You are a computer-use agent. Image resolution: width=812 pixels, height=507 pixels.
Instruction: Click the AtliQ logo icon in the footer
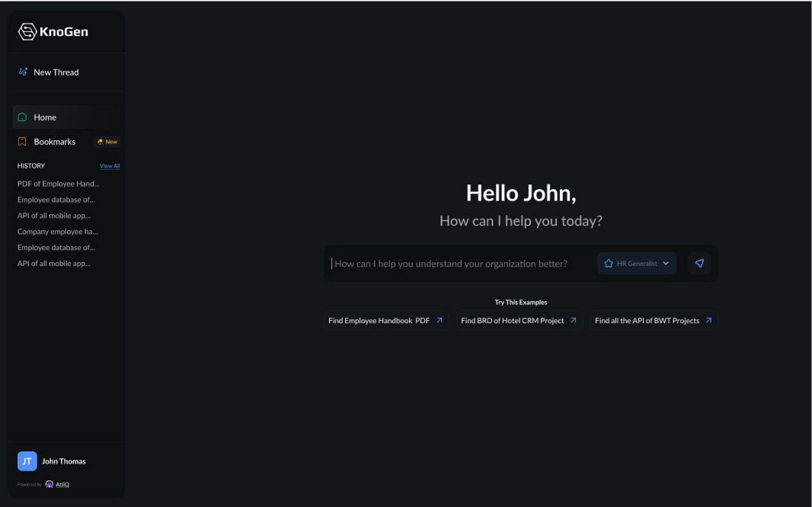click(50, 484)
